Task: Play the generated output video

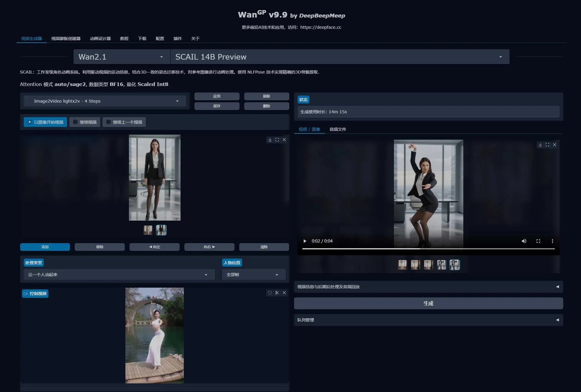Action: 305,241
